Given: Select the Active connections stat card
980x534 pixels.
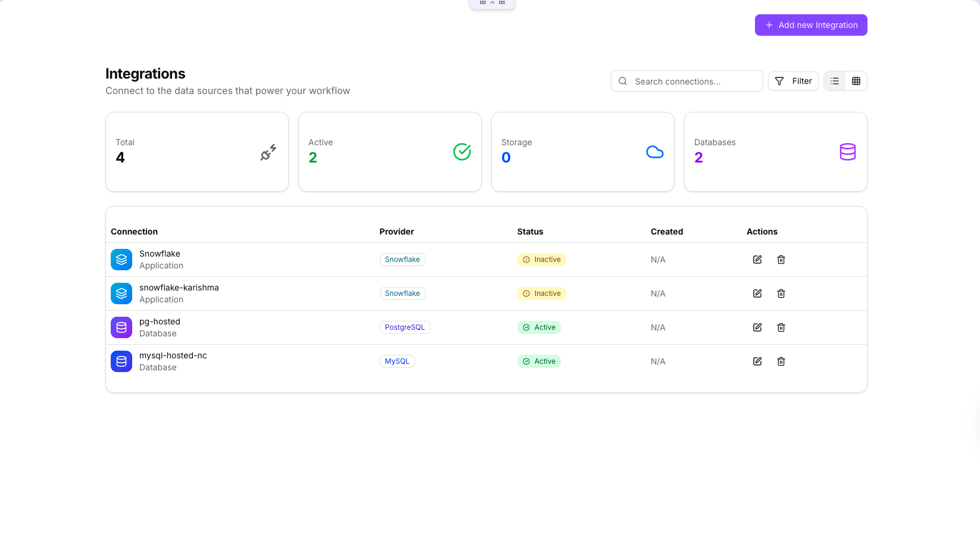Looking at the screenshot, I should pos(390,152).
